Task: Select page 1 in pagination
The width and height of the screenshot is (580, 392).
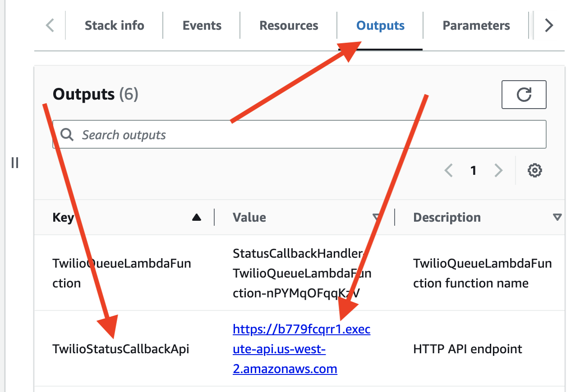Action: point(473,170)
